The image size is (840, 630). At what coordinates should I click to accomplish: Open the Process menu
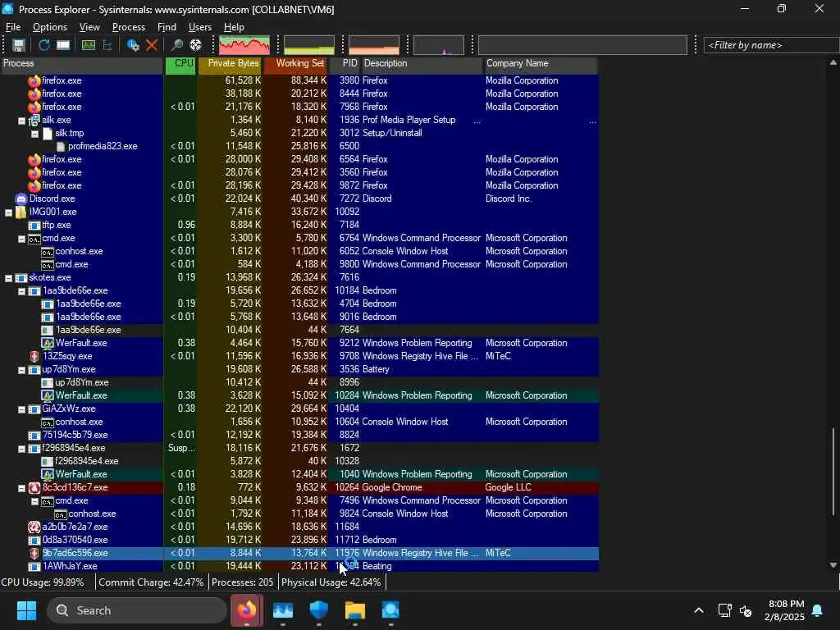tap(129, 27)
